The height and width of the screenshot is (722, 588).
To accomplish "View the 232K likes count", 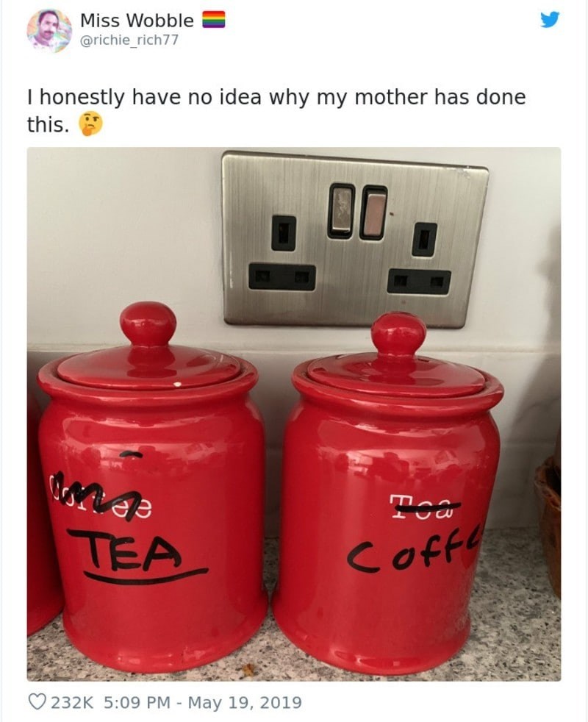I will tap(72, 702).
